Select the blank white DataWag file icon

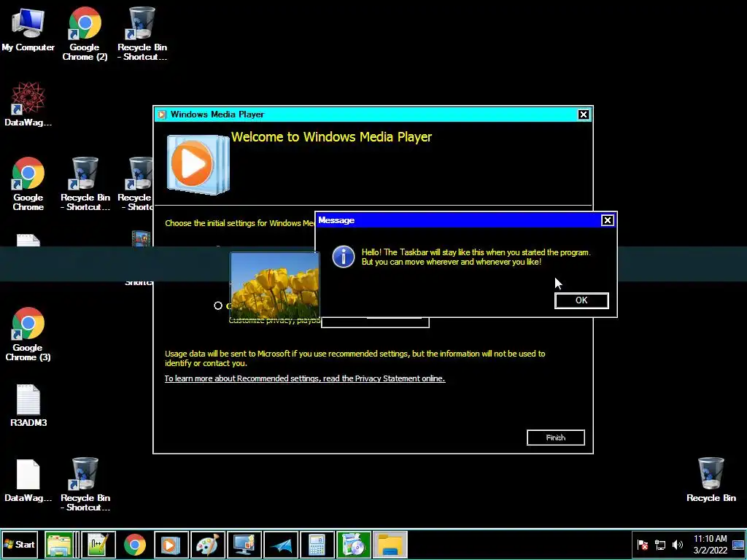(28, 481)
